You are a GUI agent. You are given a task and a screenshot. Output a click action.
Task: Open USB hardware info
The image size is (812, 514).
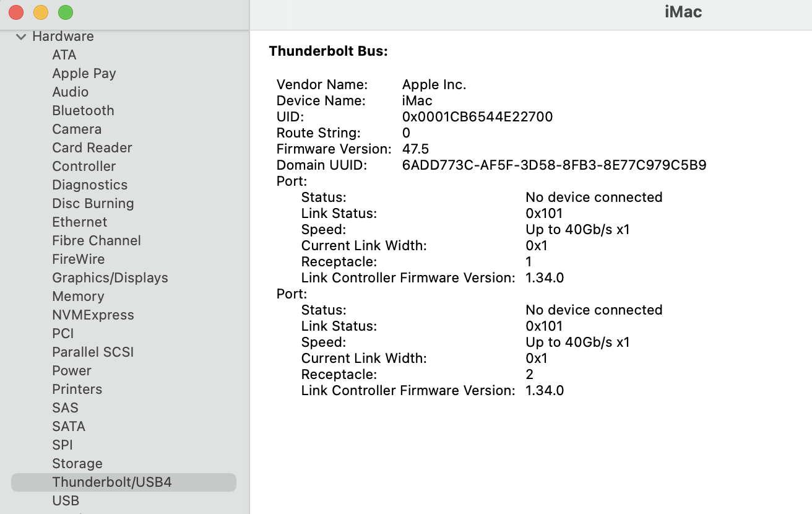tap(66, 501)
